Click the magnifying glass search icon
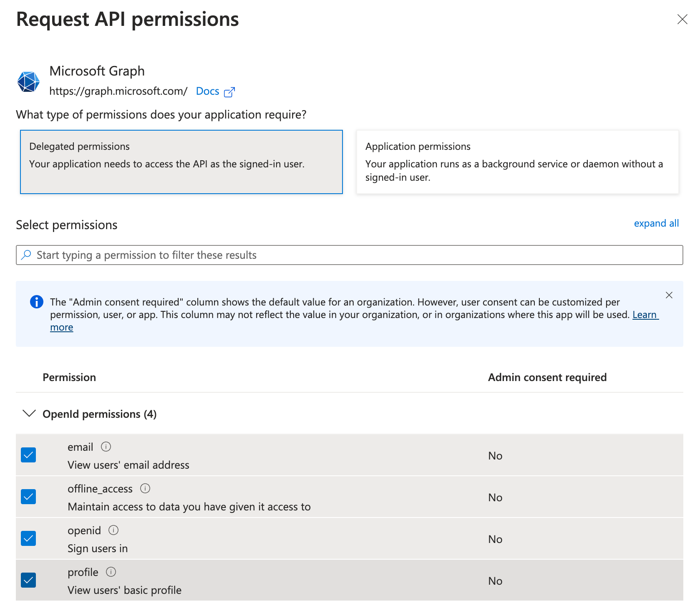Screen dimensions: 700x611 25,255
